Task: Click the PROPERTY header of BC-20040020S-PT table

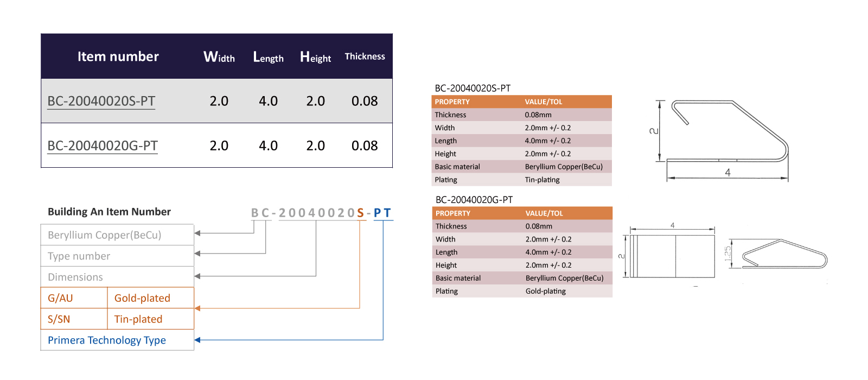Action: (x=452, y=102)
